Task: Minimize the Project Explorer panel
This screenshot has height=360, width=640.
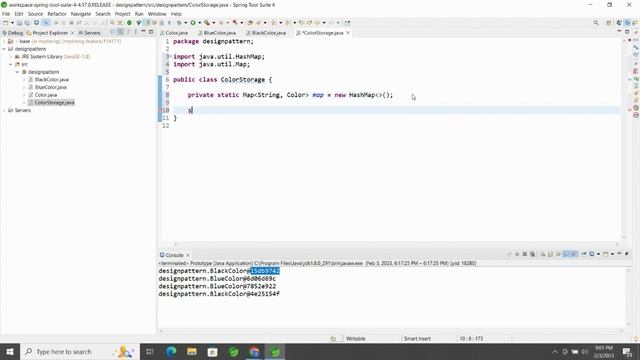Action: [143, 32]
